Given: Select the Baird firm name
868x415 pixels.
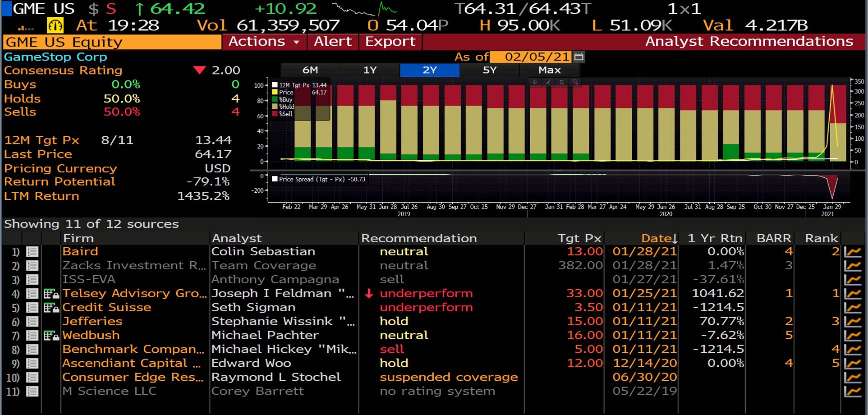Looking at the screenshot, I should pos(80,252).
